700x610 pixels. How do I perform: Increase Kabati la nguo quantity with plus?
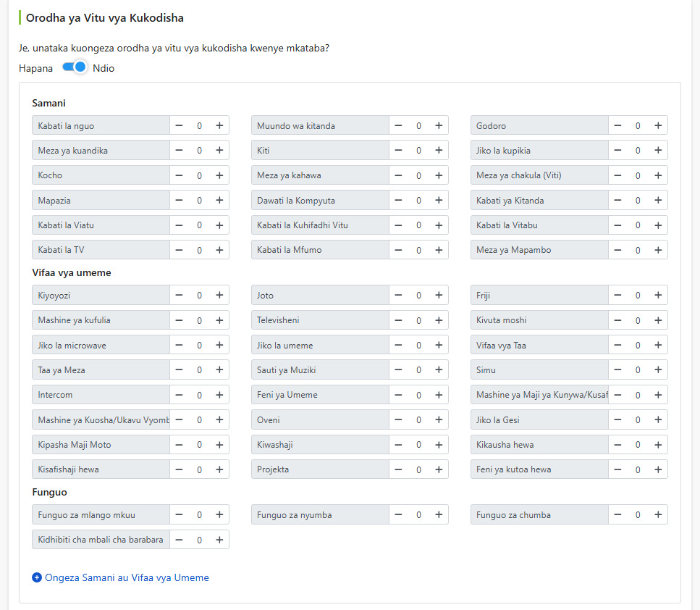pos(219,125)
